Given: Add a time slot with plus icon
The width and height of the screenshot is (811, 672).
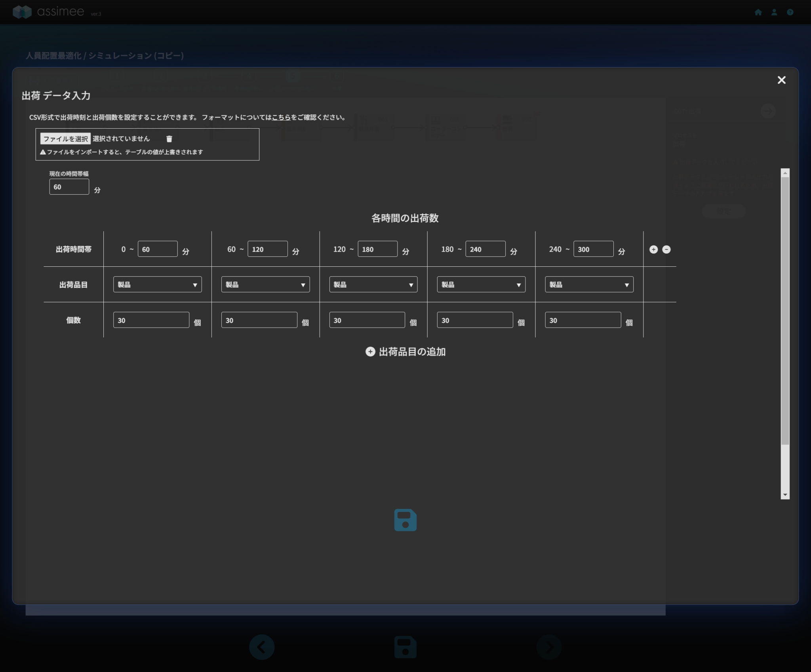Looking at the screenshot, I should [x=653, y=249].
